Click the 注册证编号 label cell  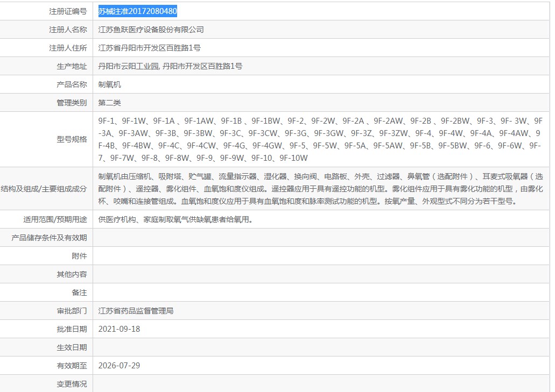[x=68, y=12]
